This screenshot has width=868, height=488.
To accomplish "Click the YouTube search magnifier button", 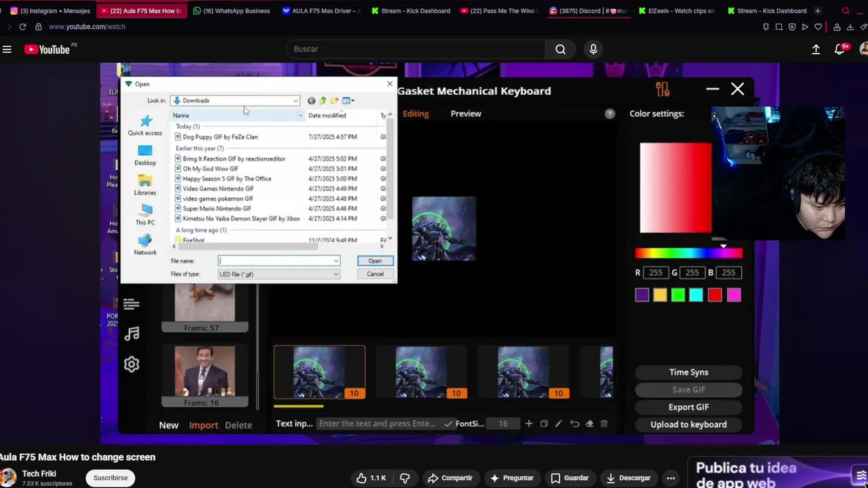I will click(x=560, y=49).
